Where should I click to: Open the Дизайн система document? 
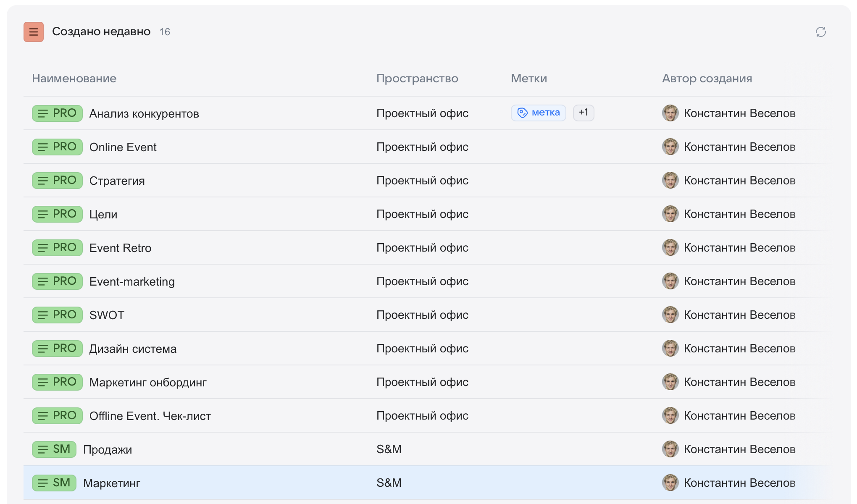(x=133, y=349)
